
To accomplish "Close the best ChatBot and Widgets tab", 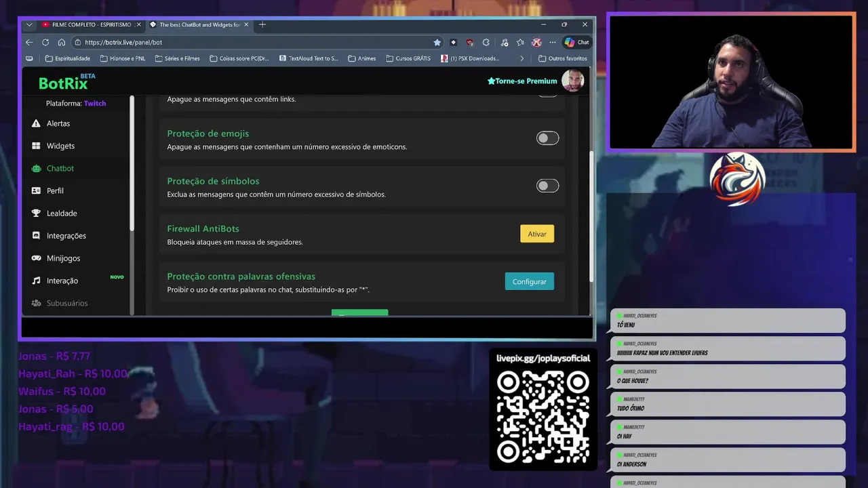I will [246, 24].
